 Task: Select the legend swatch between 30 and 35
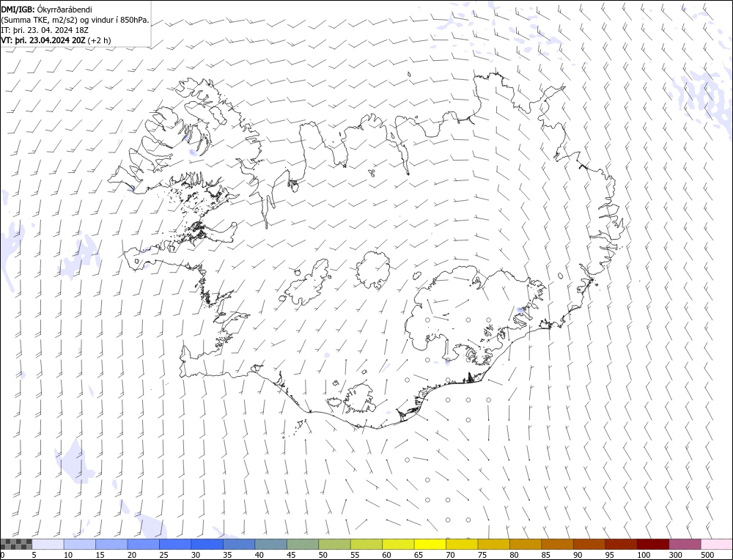[x=207, y=544]
